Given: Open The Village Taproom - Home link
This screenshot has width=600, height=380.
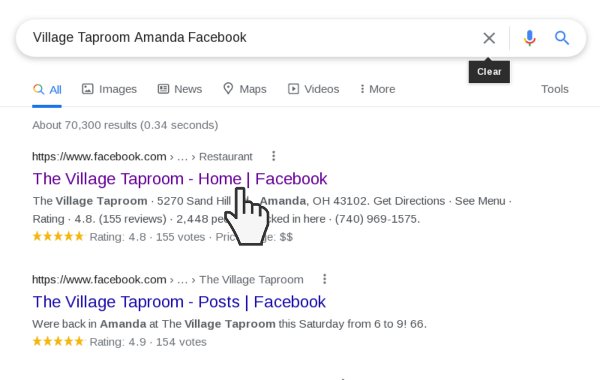Looking at the screenshot, I should (180, 179).
